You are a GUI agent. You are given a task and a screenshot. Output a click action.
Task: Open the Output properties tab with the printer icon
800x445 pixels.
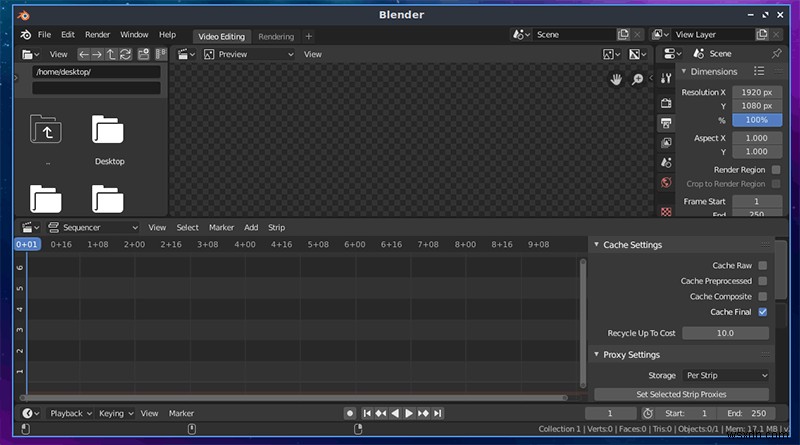[666, 123]
